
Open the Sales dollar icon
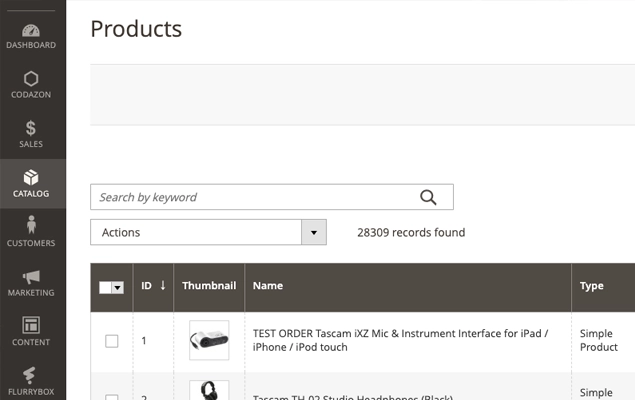pos(31,128)
